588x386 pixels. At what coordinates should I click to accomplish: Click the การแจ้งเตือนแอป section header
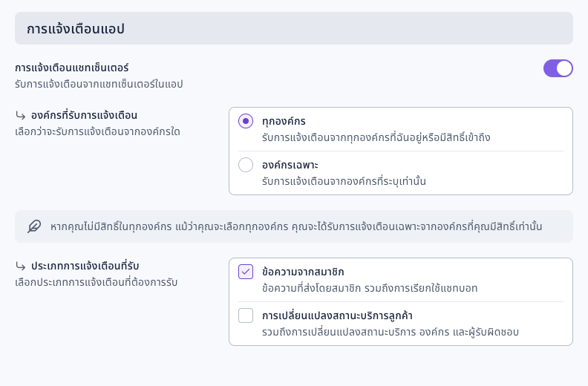[294, 28]
